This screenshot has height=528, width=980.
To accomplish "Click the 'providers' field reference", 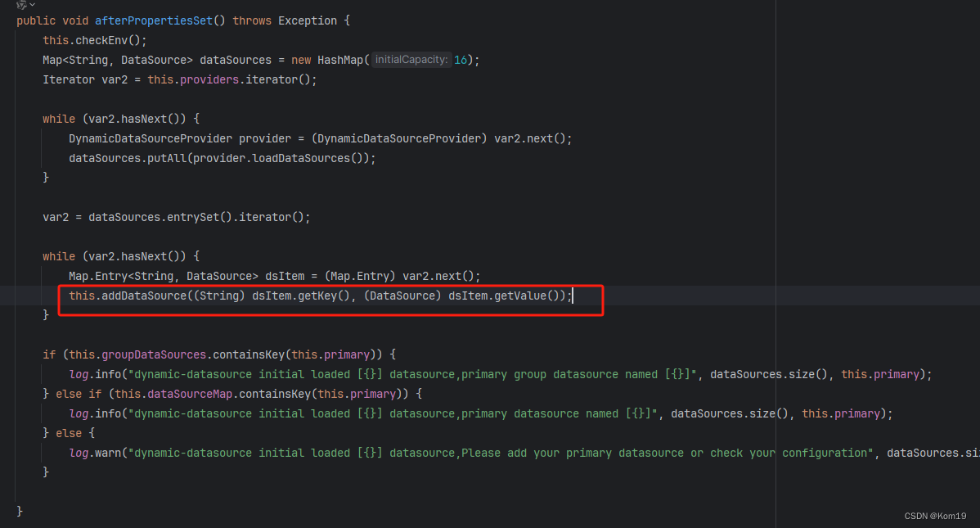I will pos(209,80).
